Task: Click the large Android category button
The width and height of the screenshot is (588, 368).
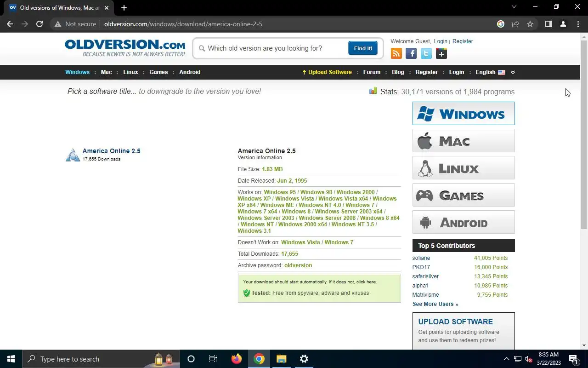Action: coord(464,222)
